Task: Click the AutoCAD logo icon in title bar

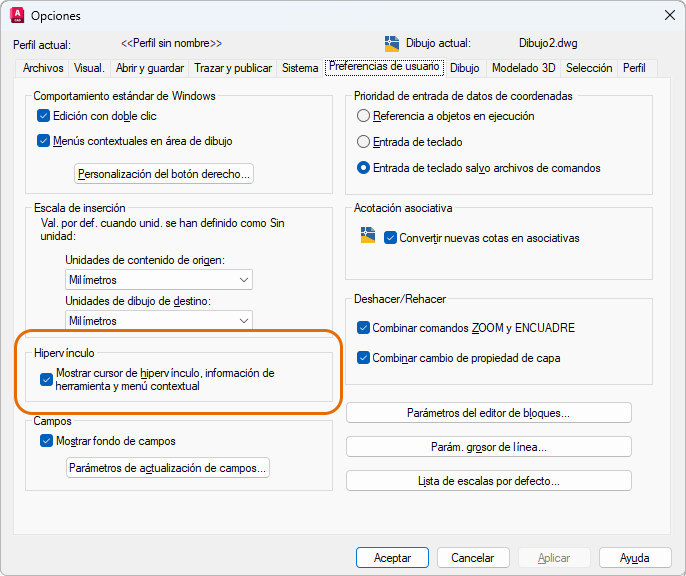Action: pos(17,15)
